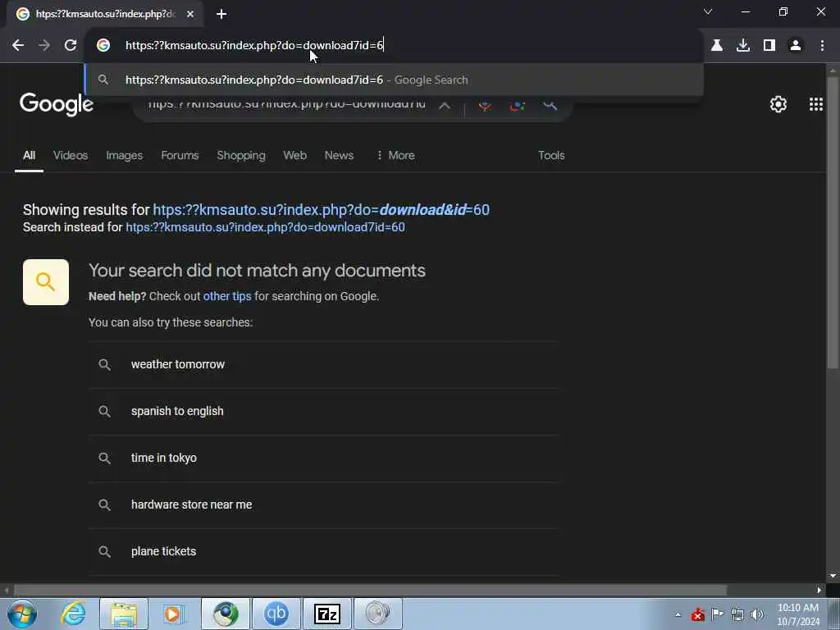This screenshot has height=630, width=840.
Task: Open 7-Zip from the taskbar
Action: (x=327, y=614)
